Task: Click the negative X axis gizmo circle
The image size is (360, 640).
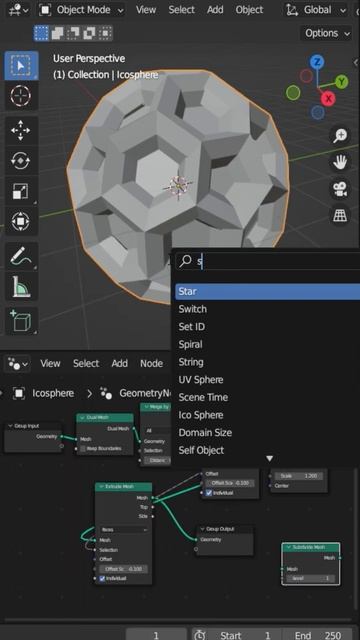Action: pyautogui.click(x=306, y=76)
